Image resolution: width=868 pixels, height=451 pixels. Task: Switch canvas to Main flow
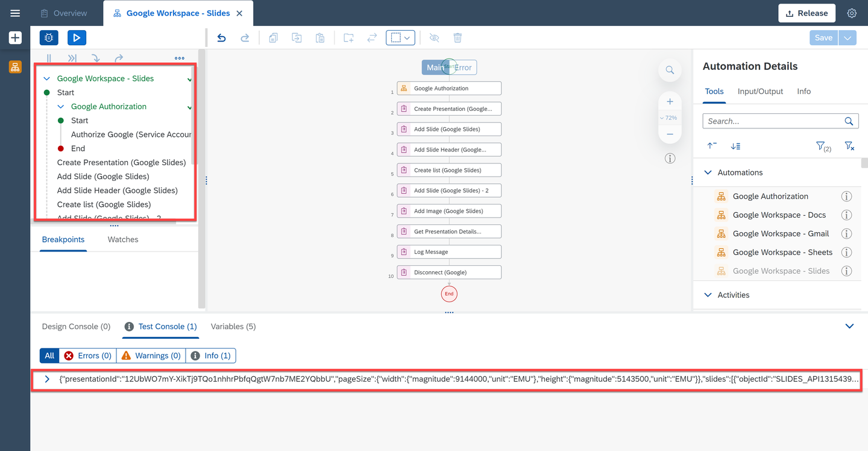click(435, 68)
